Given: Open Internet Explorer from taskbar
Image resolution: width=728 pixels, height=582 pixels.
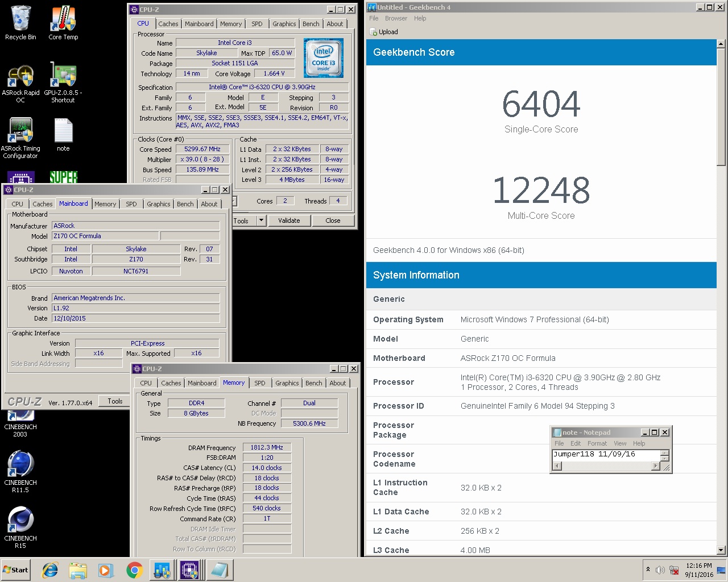Looking at the screenshot, I should [51, 570].
